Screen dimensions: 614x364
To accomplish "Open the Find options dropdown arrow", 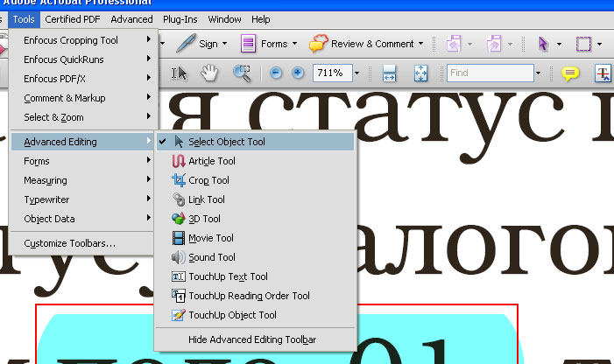I will (x=538, y=73).
